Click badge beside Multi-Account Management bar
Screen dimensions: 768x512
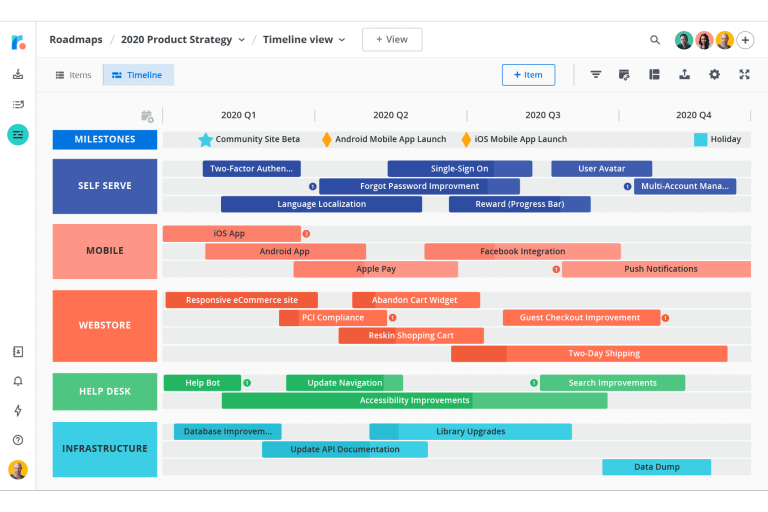(x=627, y=187)
